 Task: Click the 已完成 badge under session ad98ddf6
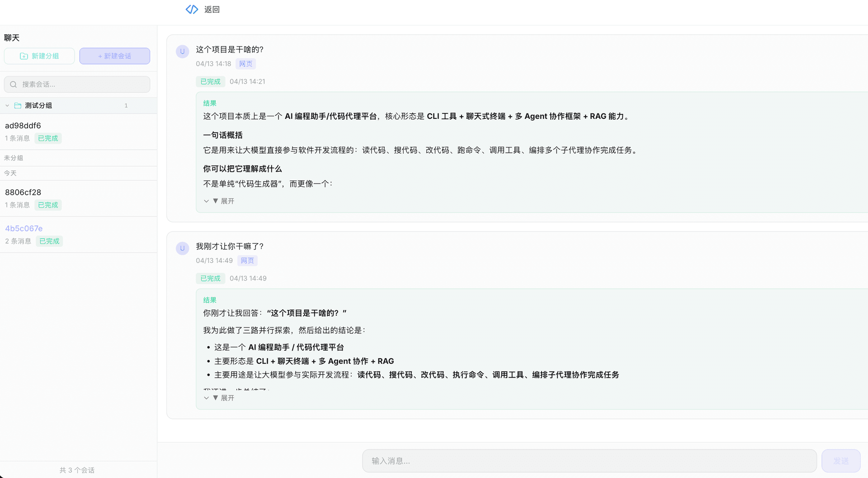[x=47, y=138]
